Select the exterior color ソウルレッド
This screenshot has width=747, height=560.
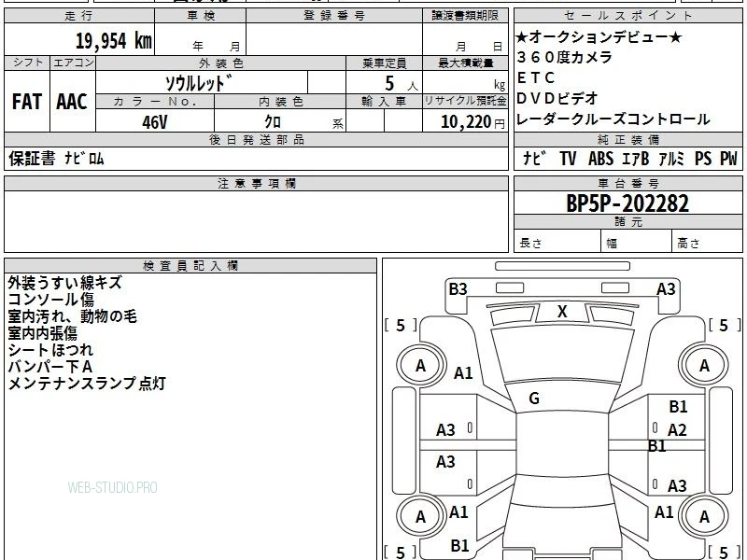[x=199, y=83]
